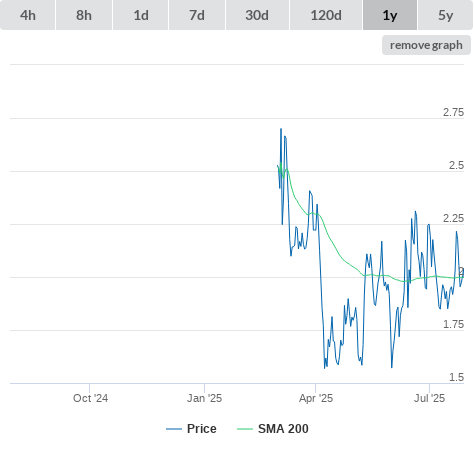Click the green SMA 200 legend line marker

245,429
